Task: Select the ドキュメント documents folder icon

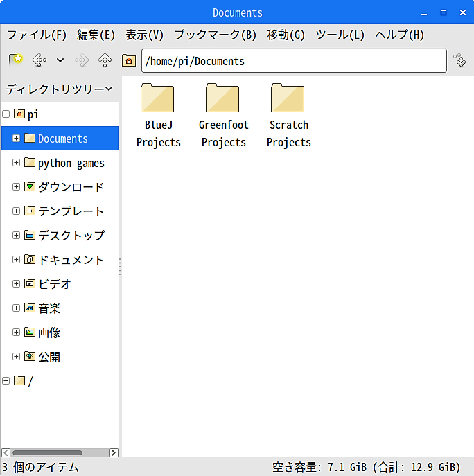Action: pos(30,259)
